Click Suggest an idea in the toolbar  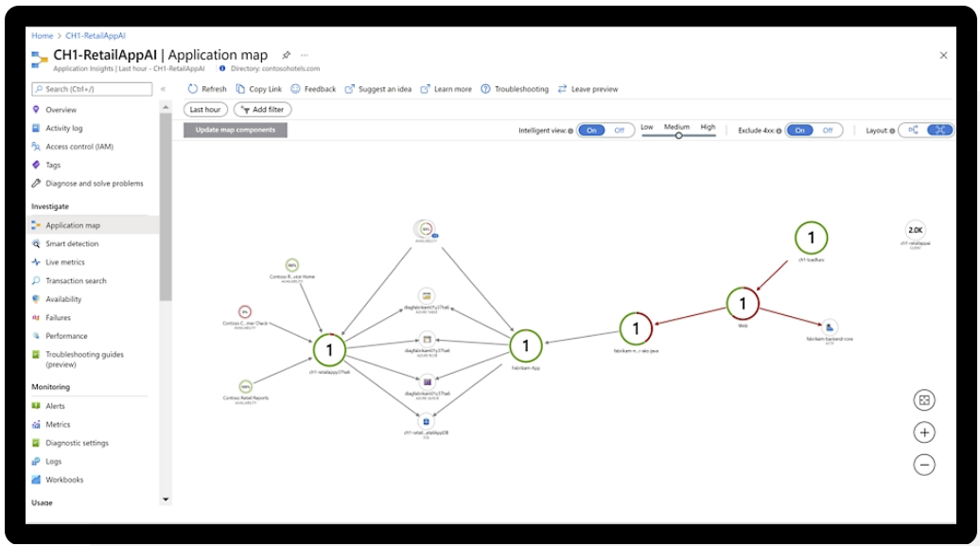[x=378, y=89]
